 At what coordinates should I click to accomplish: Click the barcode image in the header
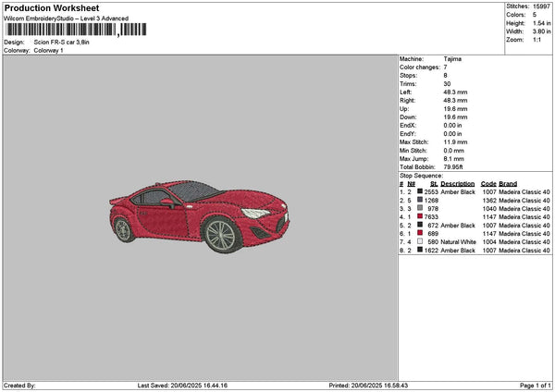point(76,30)
